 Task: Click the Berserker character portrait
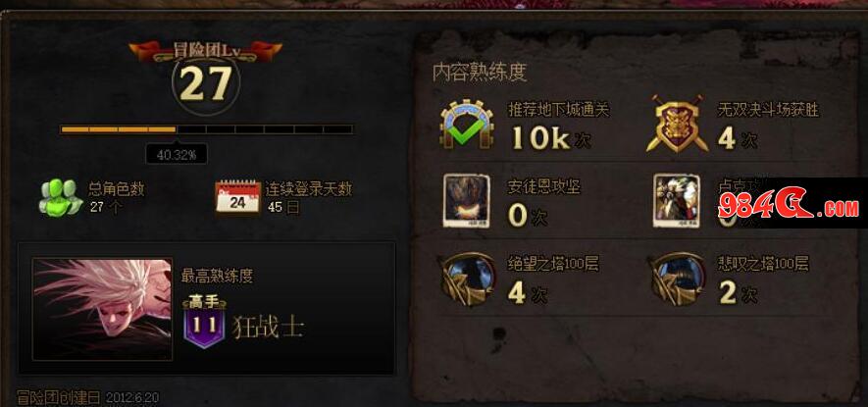pyautogui.click(x=102, y=309)
